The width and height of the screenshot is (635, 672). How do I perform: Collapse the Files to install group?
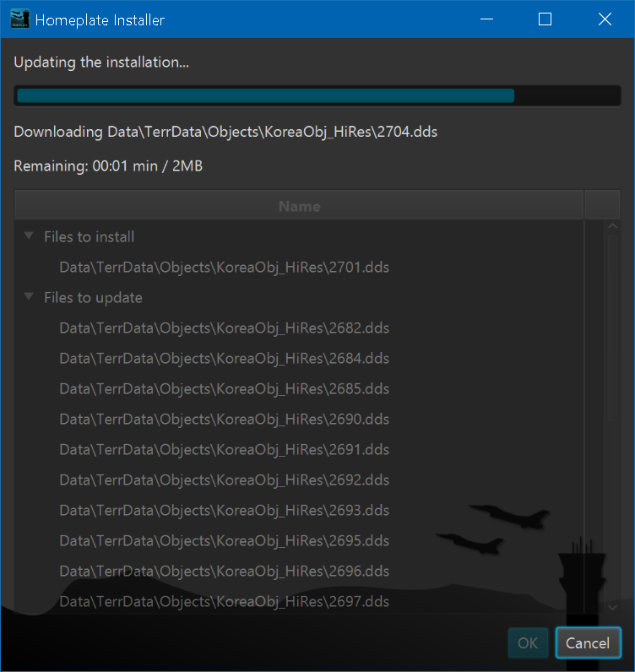click(x=30, y=237)
